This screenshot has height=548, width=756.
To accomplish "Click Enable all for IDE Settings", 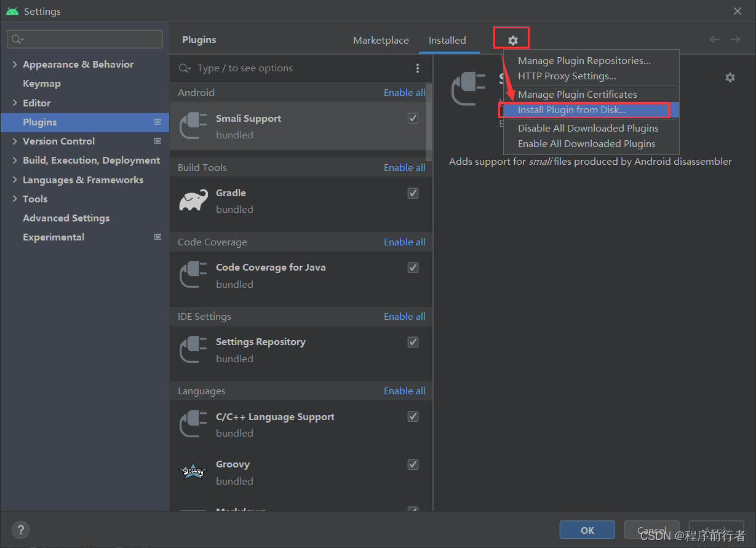I will tap(404, 316).
